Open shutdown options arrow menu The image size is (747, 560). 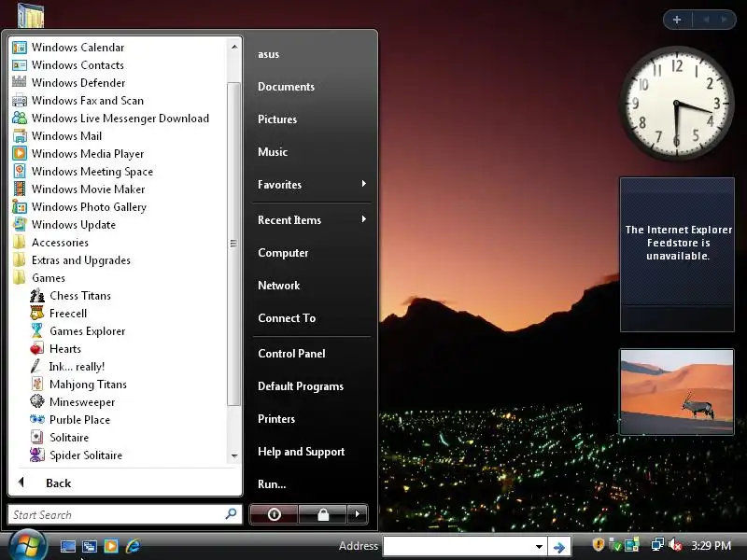tap(358, 514)
